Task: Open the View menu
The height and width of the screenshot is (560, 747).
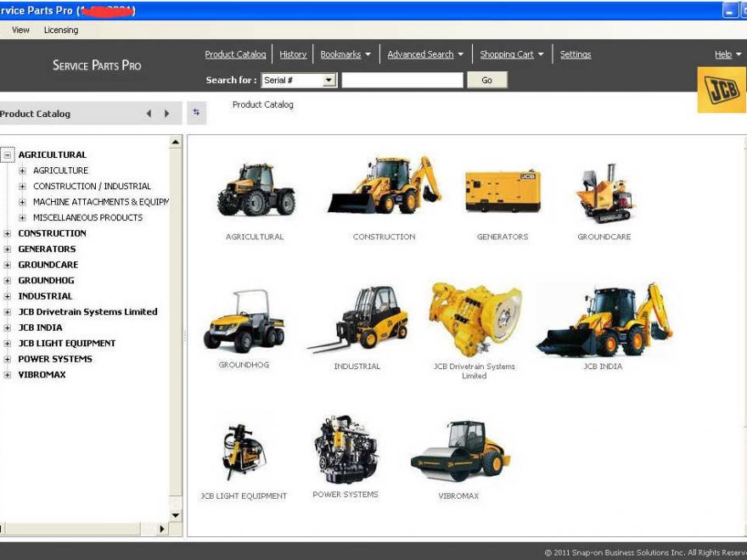Action: coord(20,30)
